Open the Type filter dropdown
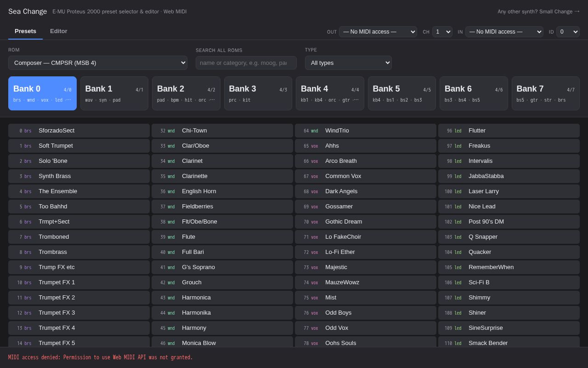The height and width of the screenshot is (368, 588). (348, 63)
